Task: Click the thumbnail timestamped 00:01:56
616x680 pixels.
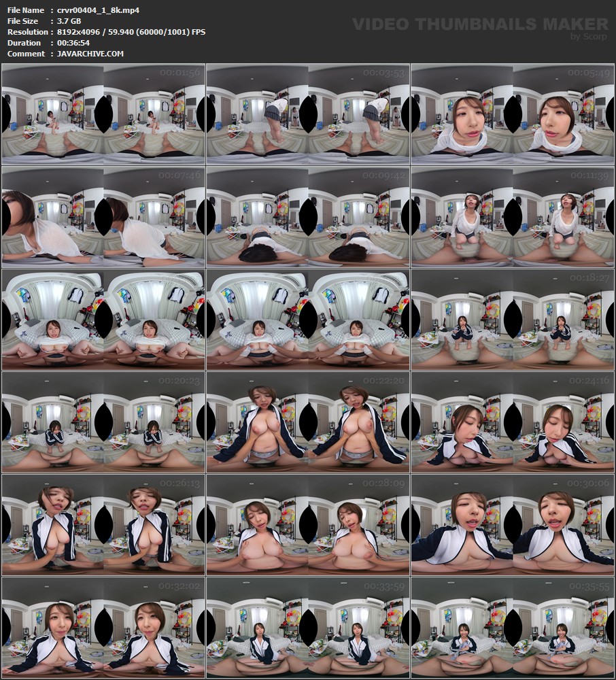Action: point(103,114)
